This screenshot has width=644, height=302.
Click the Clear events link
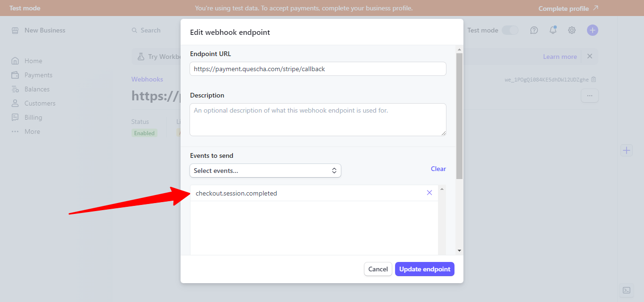pos(438,169)
